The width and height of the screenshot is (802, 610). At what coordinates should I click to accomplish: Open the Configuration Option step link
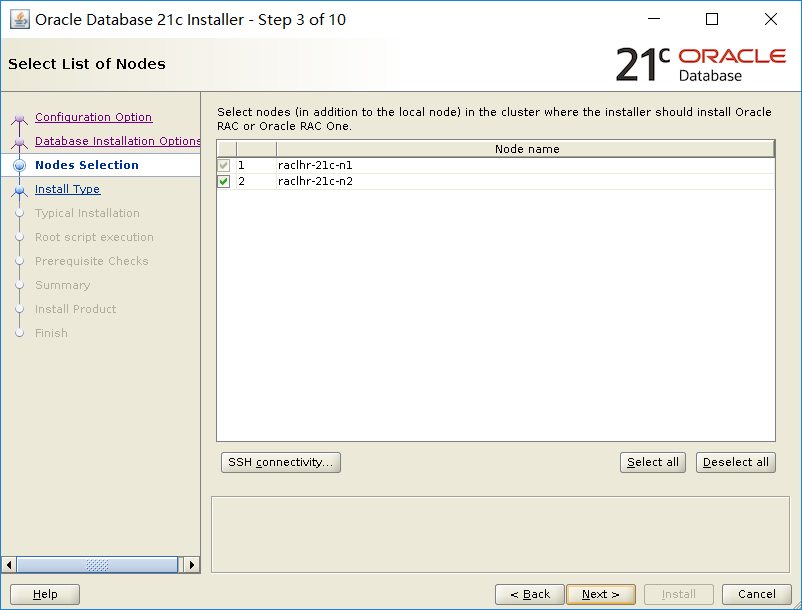click(x=94, y=117)
